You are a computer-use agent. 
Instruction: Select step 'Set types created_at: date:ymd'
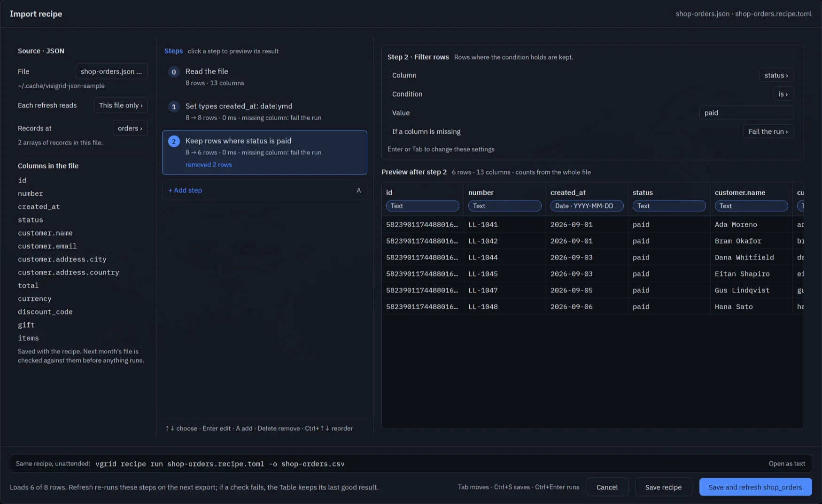264,112
